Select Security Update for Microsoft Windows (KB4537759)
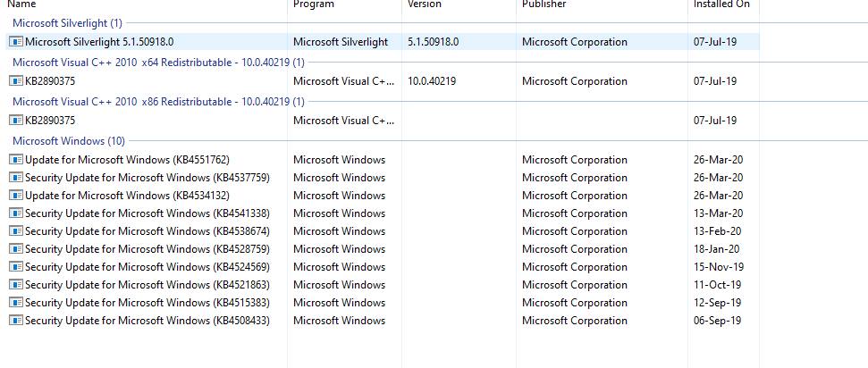 pyautogui.click(x=147, y=178)
